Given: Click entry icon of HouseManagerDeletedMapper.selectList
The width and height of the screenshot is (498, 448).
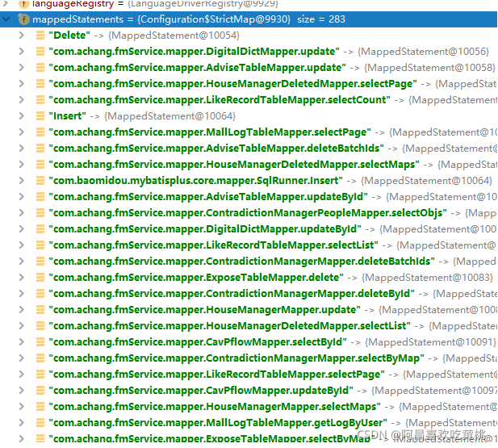Looking at the screenshot, I should 40,325.
